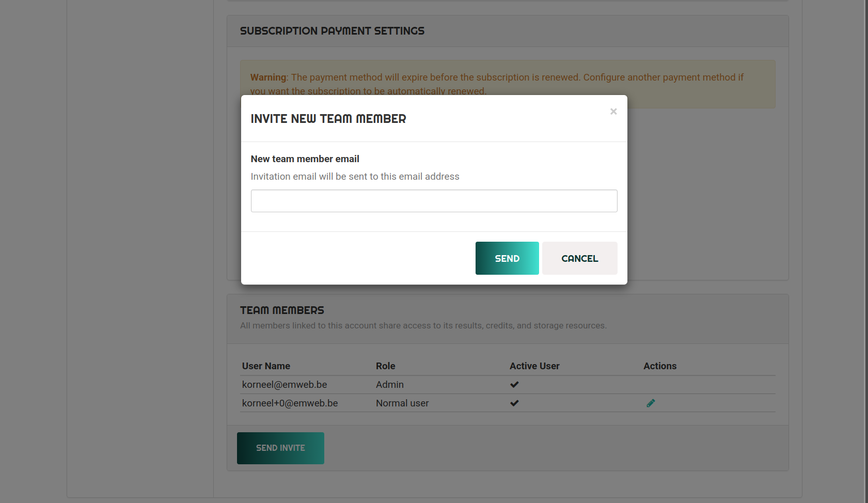Click the Team Members section heading

tap(282, 310)
